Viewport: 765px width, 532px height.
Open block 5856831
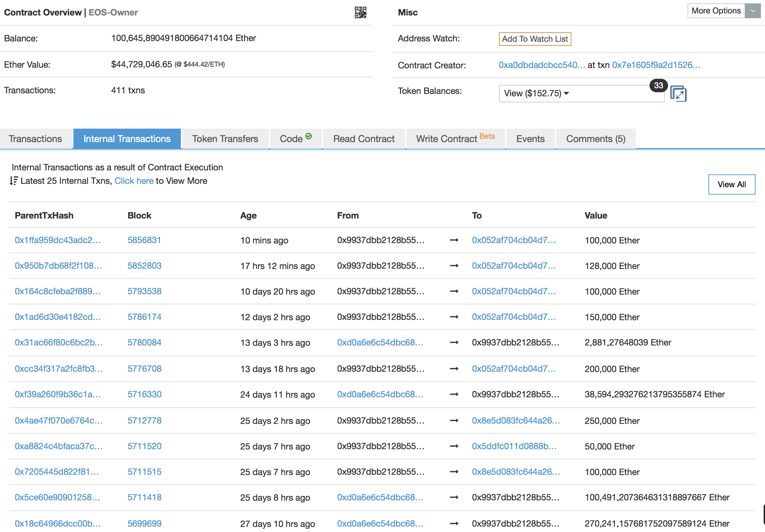pyautogui.click(x=144, y=240)
